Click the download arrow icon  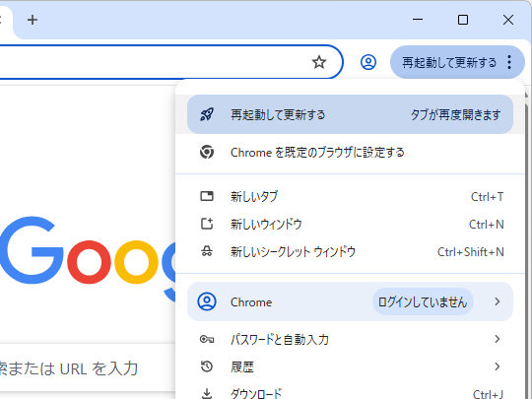click(x=207, y=393)
